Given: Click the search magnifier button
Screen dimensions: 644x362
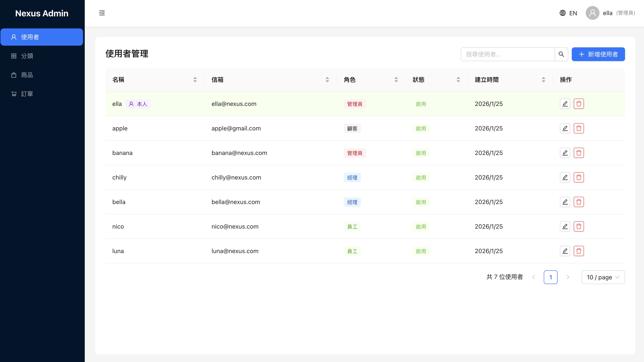Looking at the screenshot, I should click(561, 54).
